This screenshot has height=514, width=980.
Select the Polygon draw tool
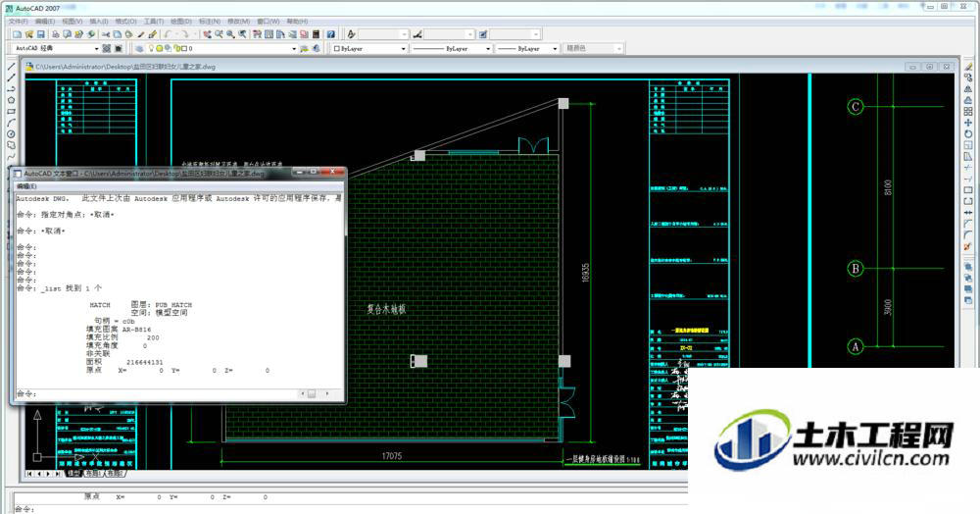point(11,100)
